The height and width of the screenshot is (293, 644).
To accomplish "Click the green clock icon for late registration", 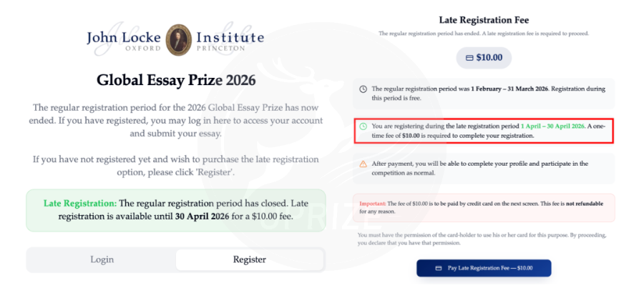I will [363, 126].
